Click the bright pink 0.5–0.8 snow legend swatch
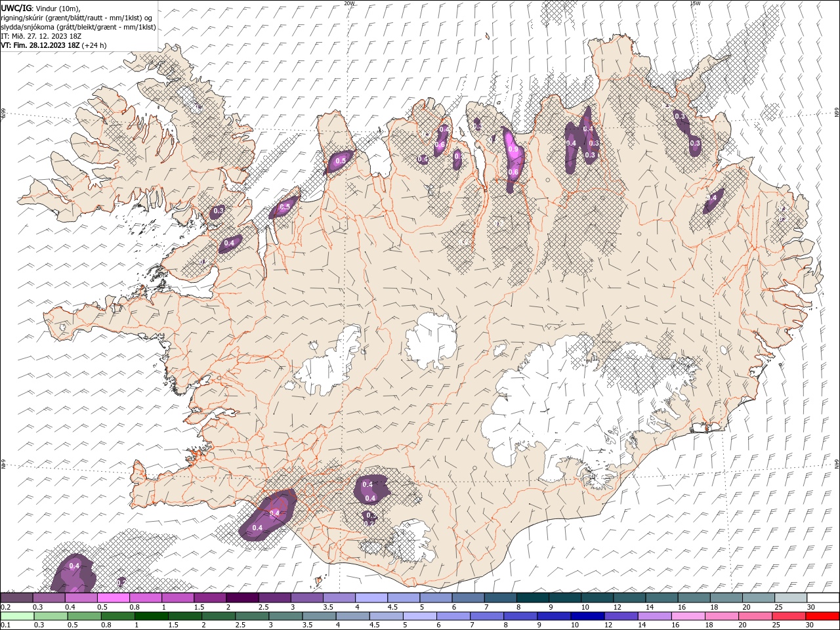This screenshot has height=630, width=840. [x=114, y=598]
